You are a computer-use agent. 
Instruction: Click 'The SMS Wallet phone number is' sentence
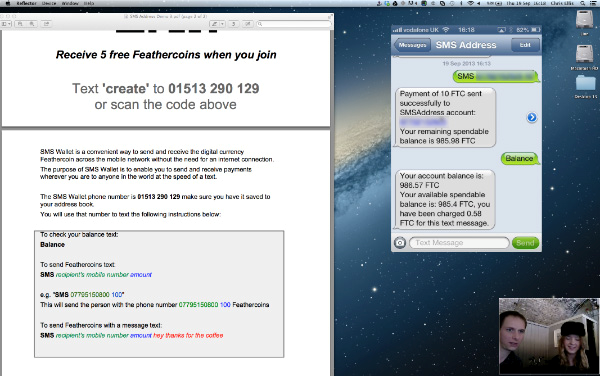(x=155, y=200)
